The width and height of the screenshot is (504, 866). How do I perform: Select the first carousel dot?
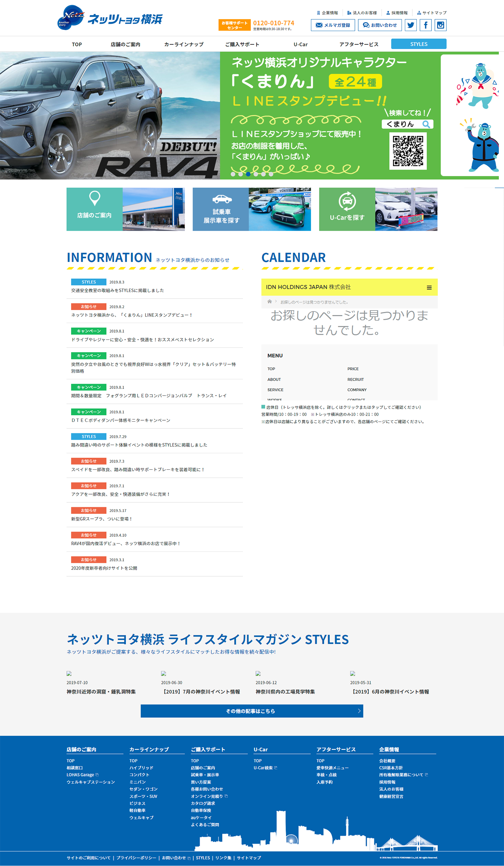tap(233, 174)
